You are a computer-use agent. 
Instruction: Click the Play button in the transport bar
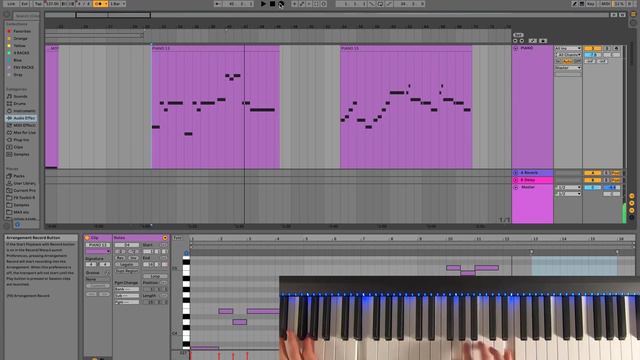pyautogui.click(x=263, y=4)
